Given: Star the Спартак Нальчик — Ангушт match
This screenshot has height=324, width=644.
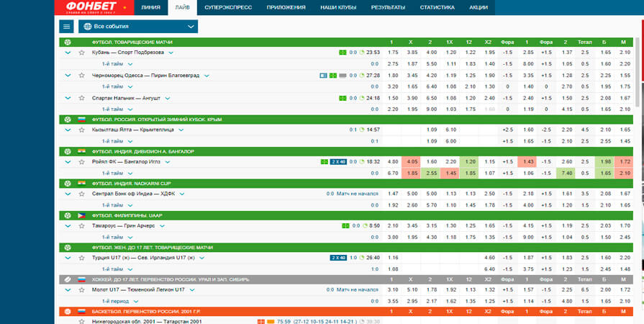Looking at the screenshot, I should tap(82, 98).
